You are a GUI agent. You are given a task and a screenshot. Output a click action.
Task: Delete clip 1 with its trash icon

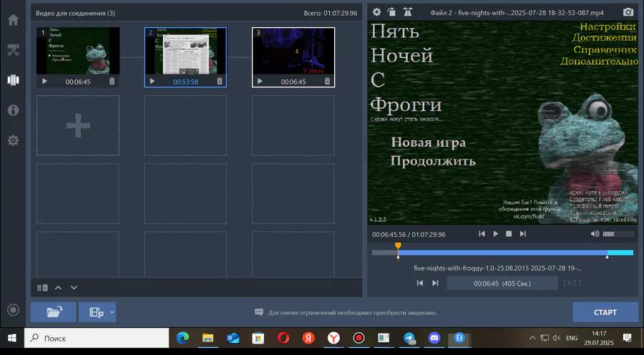tap(112, 82)
